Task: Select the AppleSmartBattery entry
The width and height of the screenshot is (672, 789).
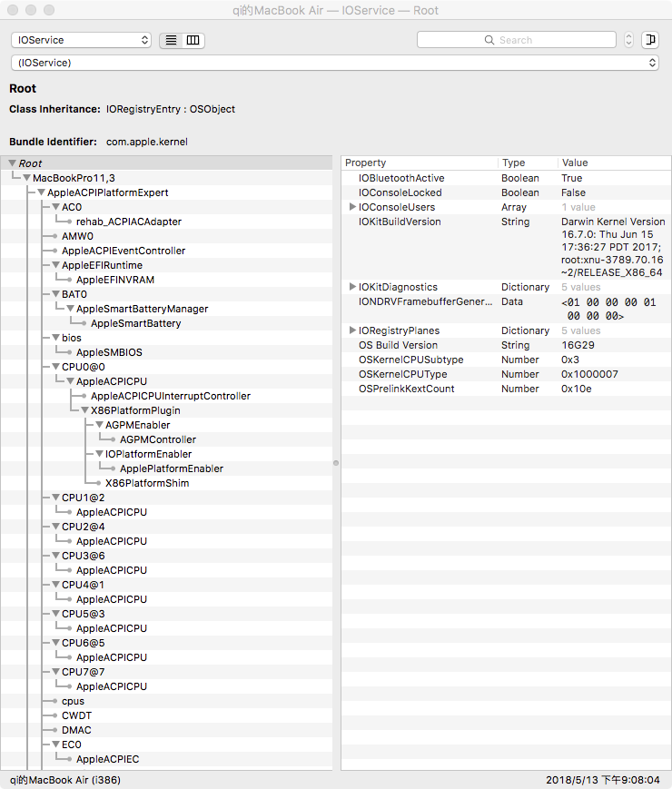Action: tap(135, 323)
